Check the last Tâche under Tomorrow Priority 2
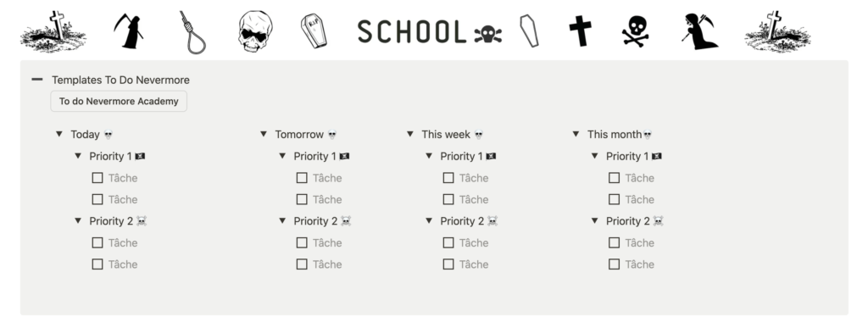The height and width of the screenshot is (328, 868). coord(302,264)
